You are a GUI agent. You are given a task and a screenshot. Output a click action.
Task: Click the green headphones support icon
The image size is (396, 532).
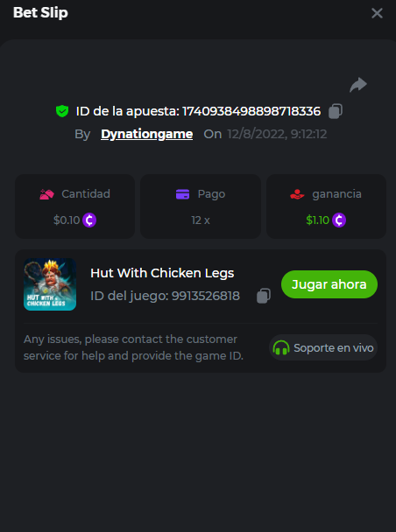[x=281, y=347]
